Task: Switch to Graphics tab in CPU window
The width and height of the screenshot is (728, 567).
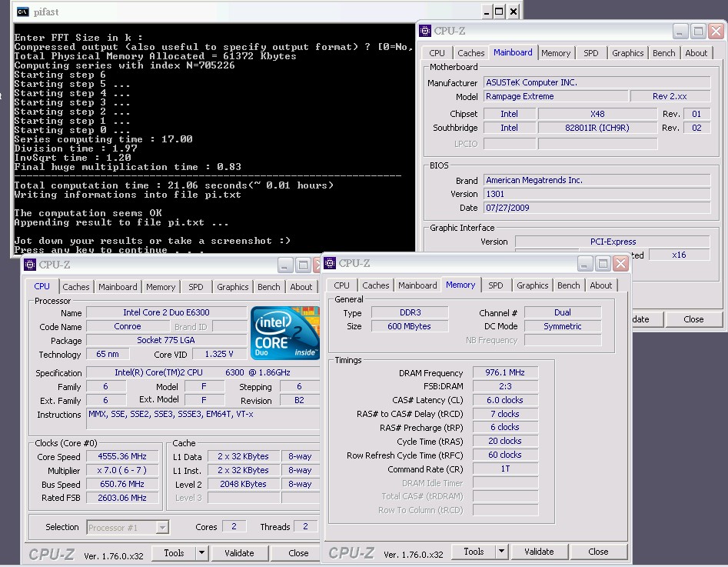Action: [x=233, y=287]
